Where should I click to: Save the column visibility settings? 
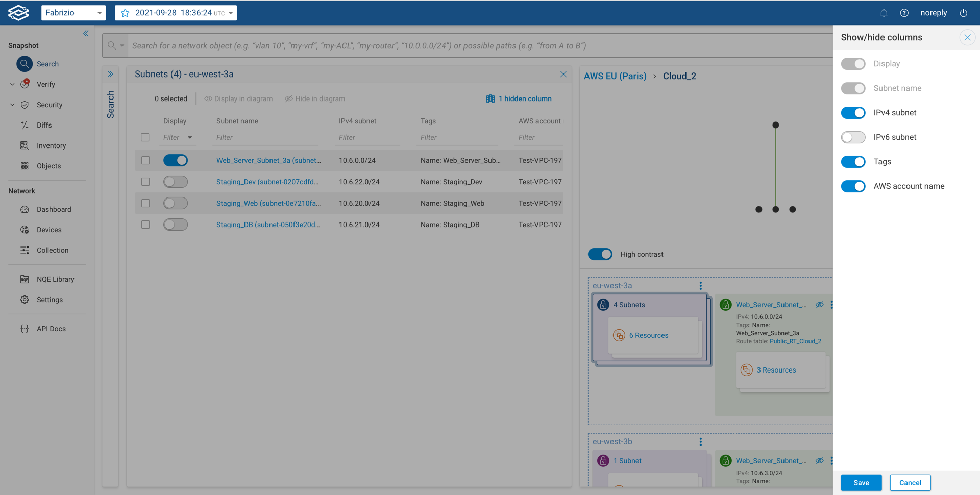pos(861,482)
